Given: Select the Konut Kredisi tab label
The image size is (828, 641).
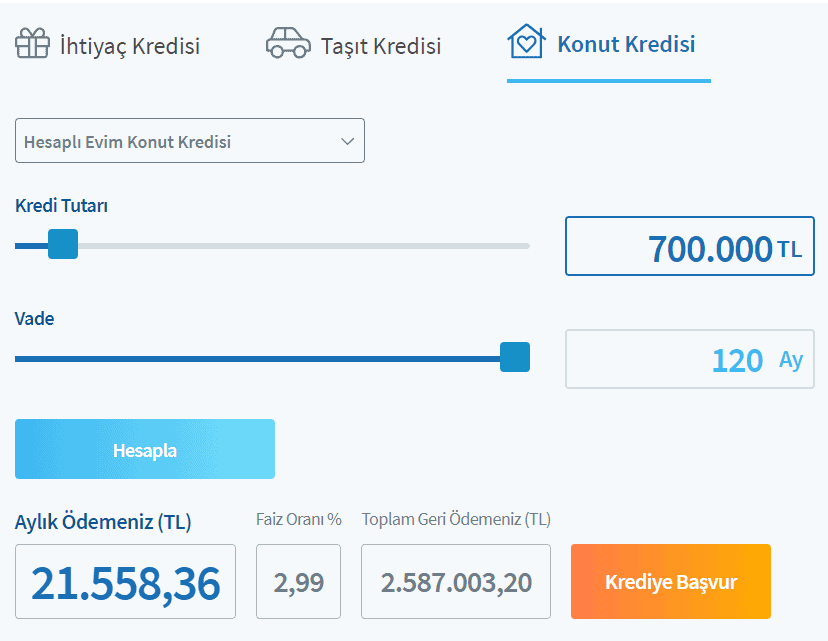Looking at the screenshot, I should tap(626, 44).
